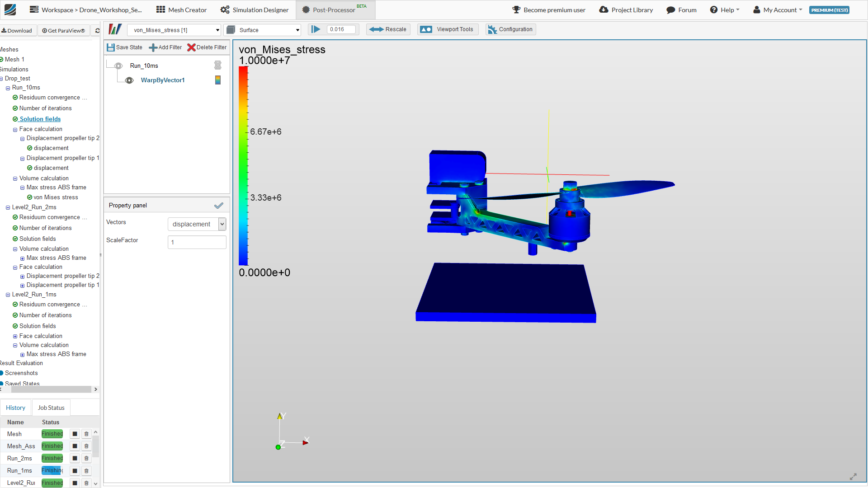Click the Rescale arrows button
Screen dimensions: 868x488
click(x=388, y=29)
